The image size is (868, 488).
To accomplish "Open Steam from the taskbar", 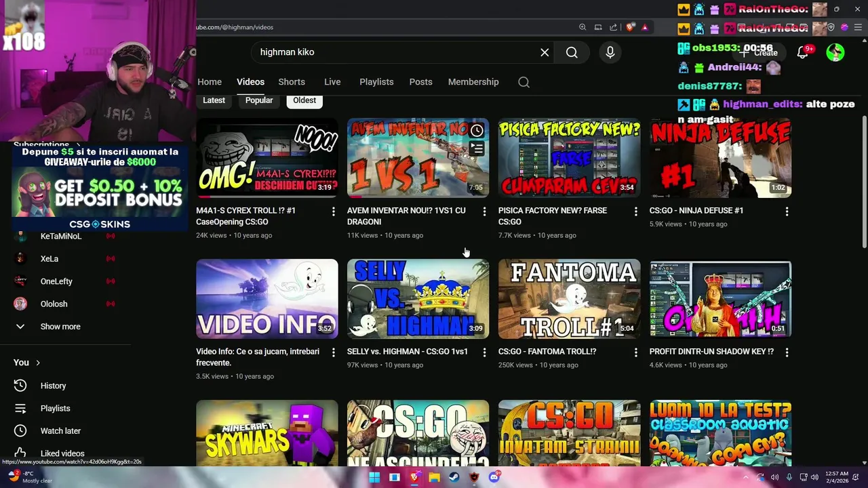I will coord(454,477).
